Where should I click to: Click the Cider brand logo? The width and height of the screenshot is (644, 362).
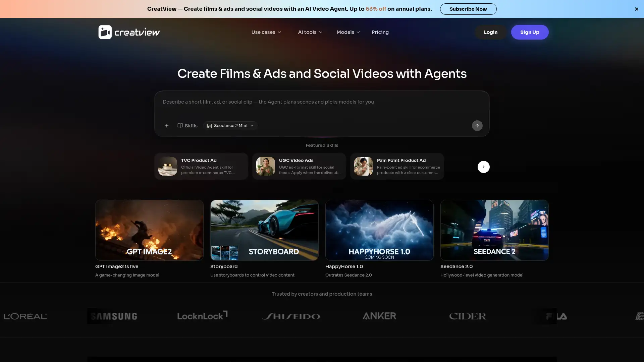(x=468, y=316)
